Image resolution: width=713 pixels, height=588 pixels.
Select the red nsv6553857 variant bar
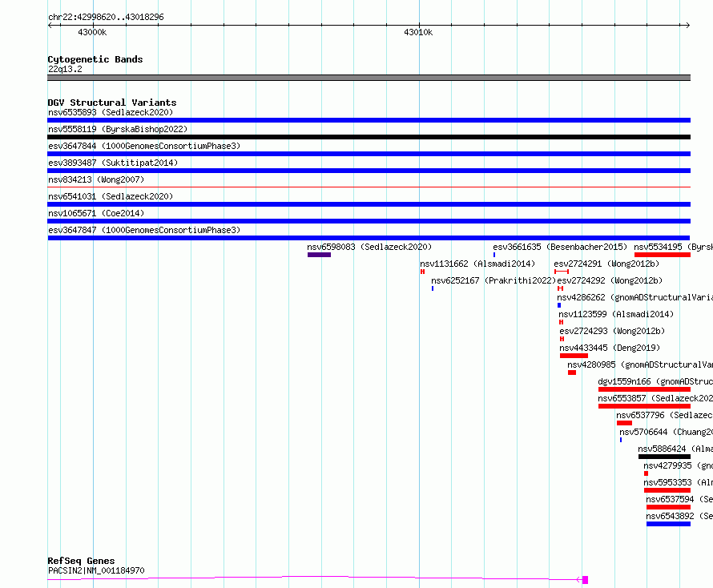click(x=644, y=406)
